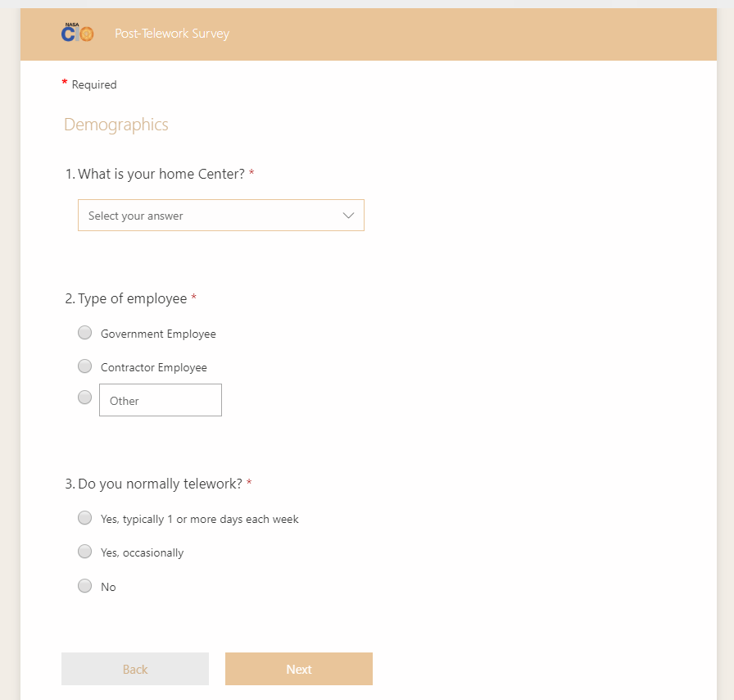Image resolution: width=734 pixels, height=700 pixels.
Task: Click the Next button
Action: (x=298, y=669)
